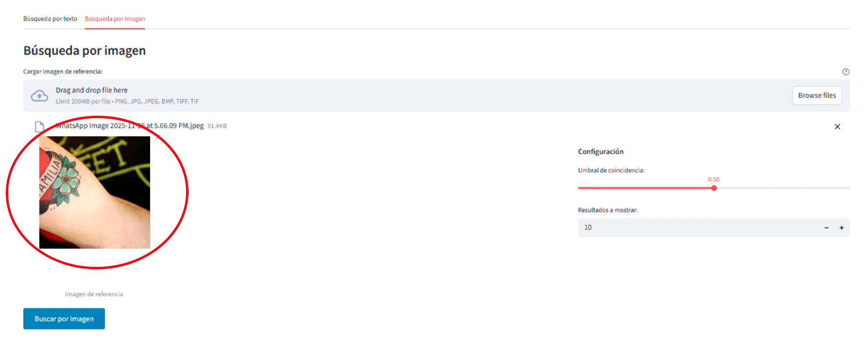Decrease Resultados a mostrar with the minus button

tap(826, 228)
